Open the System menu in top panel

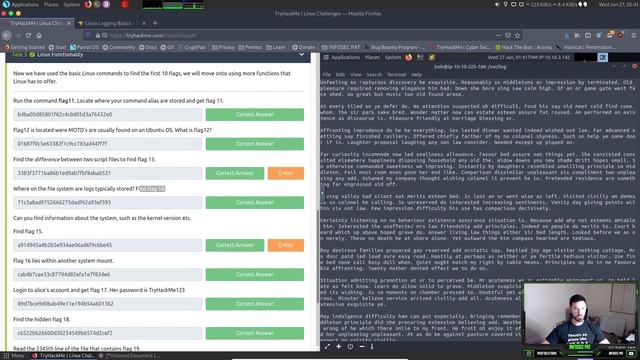pyautogui.click(x=72, y=4)
